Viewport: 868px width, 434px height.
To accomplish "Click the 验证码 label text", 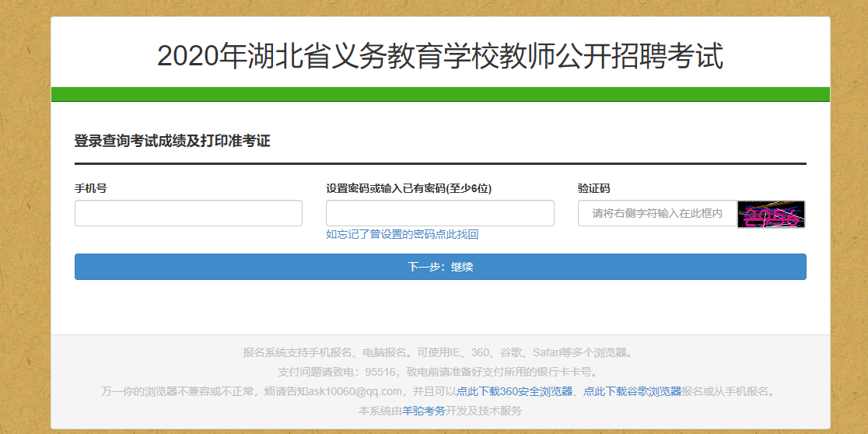I will coord(594,188).
